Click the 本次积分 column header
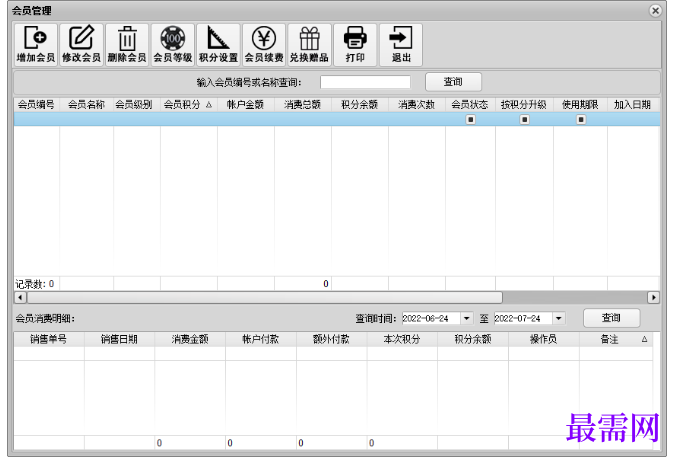Screen dimensions: 678x459 click(x=402, y=339)
